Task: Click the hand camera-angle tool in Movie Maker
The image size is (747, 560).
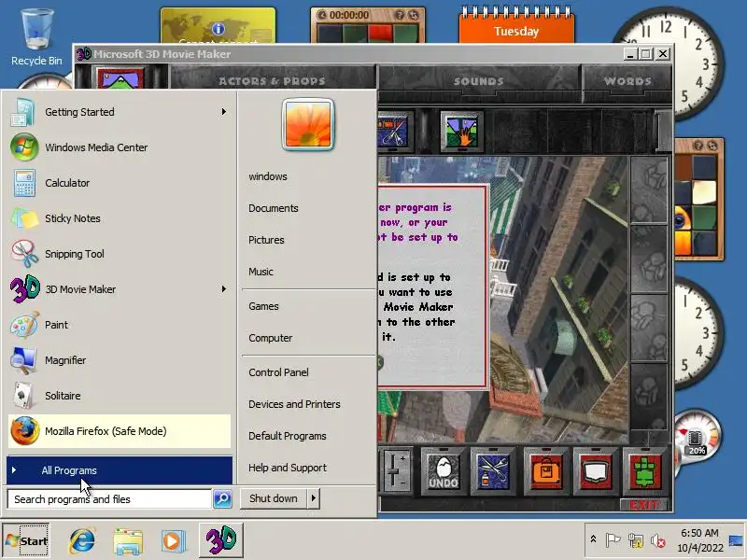Action: [461, 132]
